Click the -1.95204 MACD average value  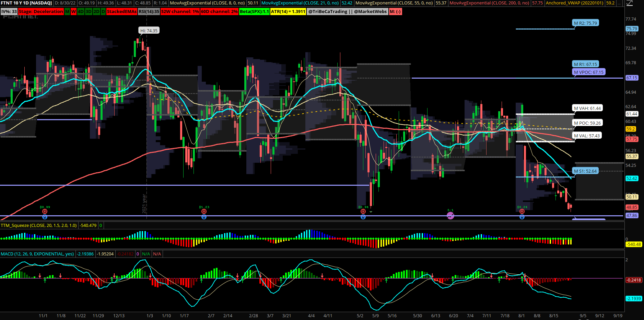tap(105, 254)
